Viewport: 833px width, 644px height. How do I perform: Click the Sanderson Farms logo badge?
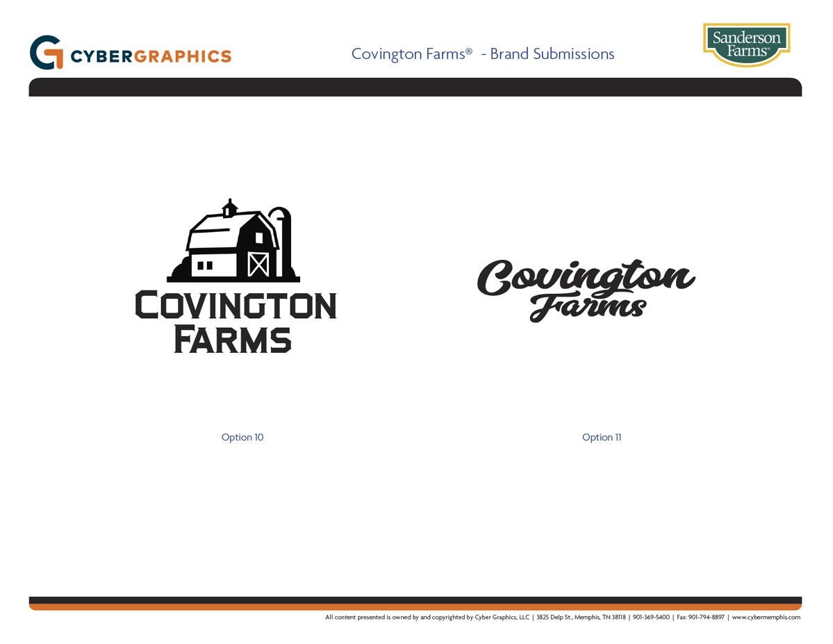pyautogui.click(x=746, y=44)
